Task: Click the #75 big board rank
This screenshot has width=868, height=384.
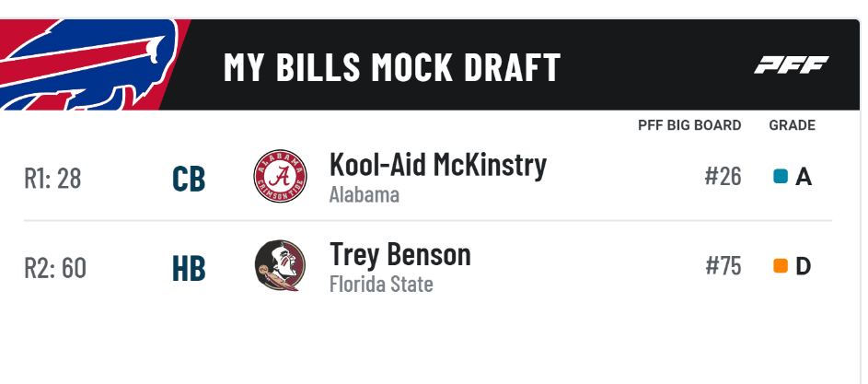Action: (723, 266)
